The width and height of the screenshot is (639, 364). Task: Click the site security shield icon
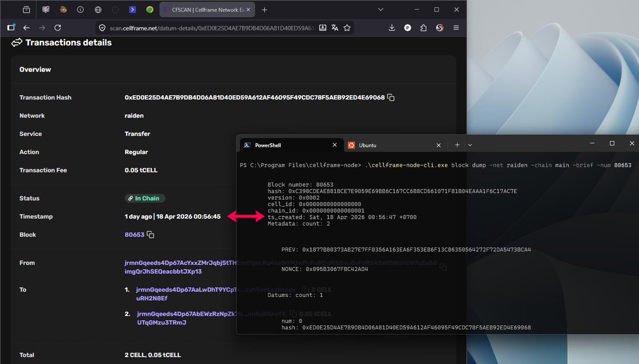(103, 28)
